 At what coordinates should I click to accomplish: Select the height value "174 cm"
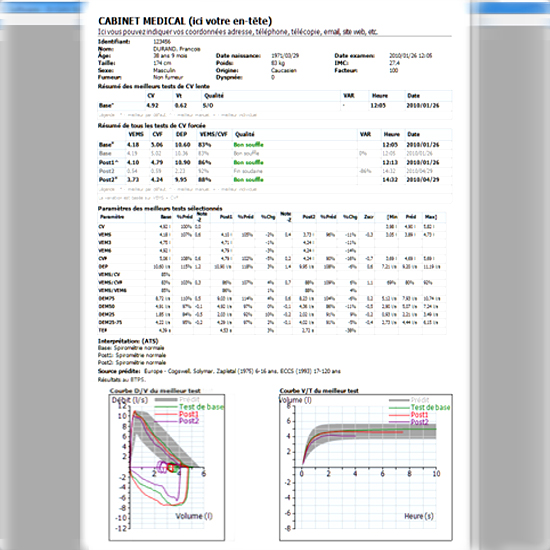click(x=162, y=63)
